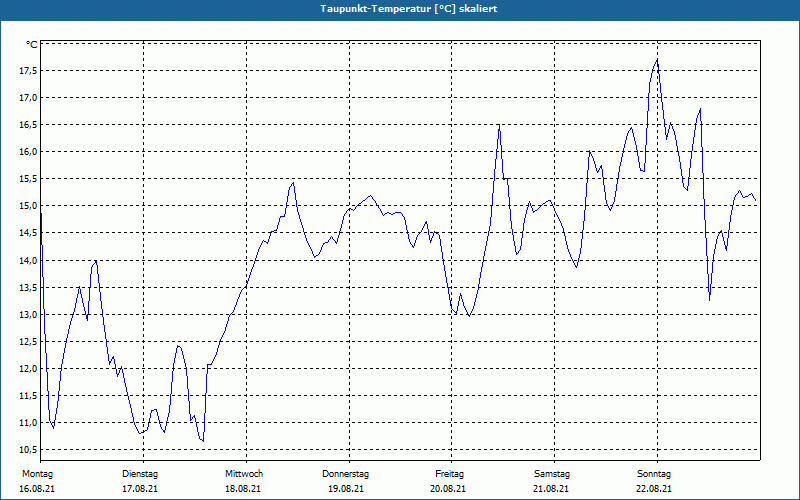Click the Dienstag day label

pos(140,474)
